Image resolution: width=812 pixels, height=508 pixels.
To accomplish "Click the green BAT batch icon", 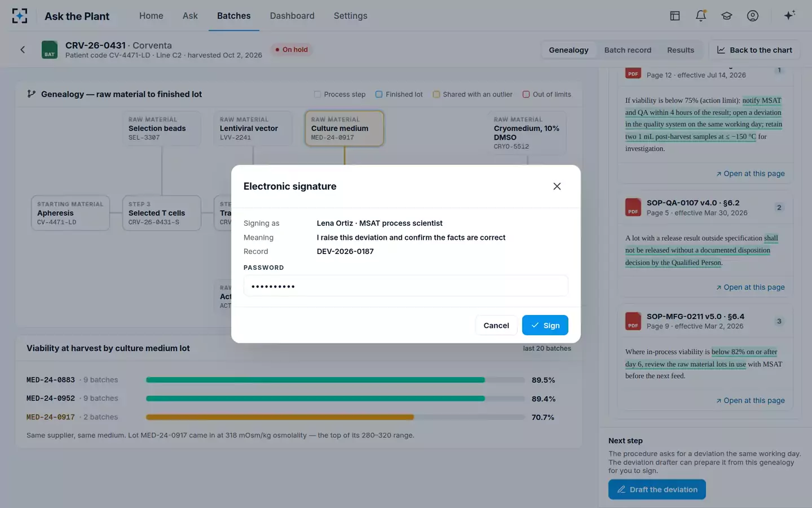I will [x=50, y=50].
